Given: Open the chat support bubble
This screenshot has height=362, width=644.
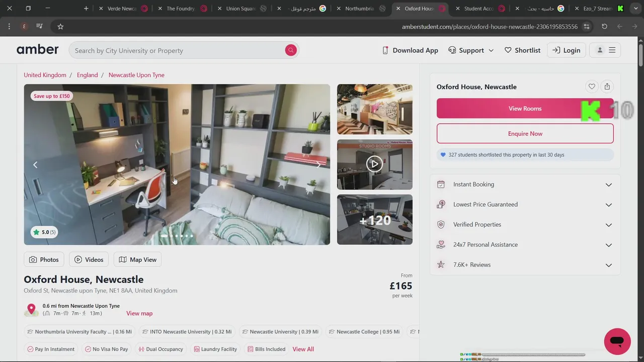Looking at the screenshot, I should pos(617,341).
